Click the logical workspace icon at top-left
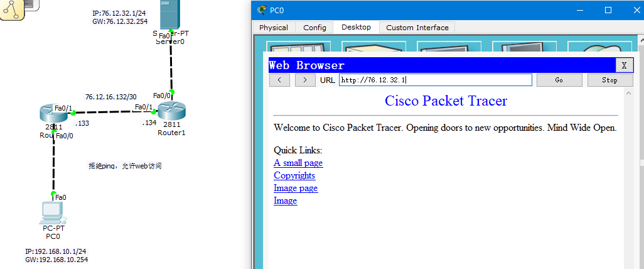This screenshot has height=269, width=644. (x=13, y=10)
